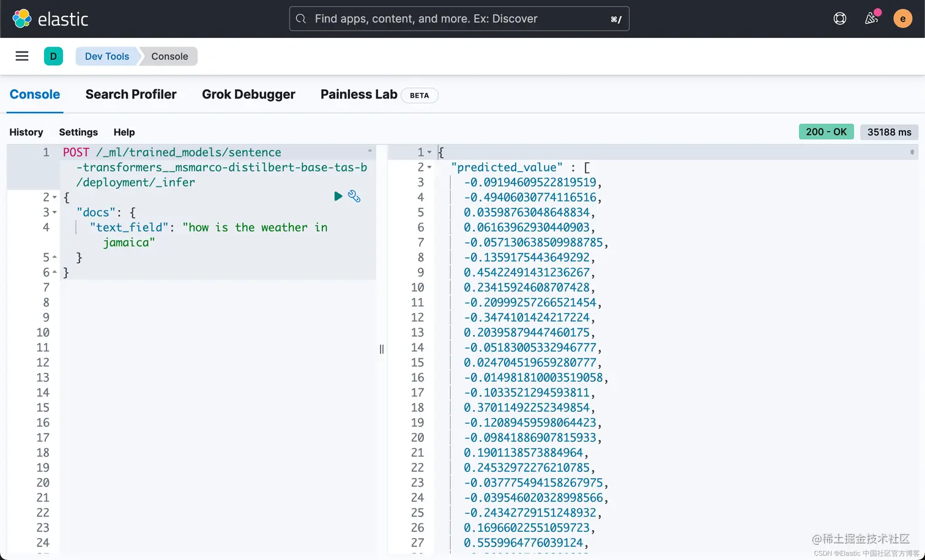Open the user account avatar 'e'
The height and width of the screenshot is (560, 925).
coord(902,19)
